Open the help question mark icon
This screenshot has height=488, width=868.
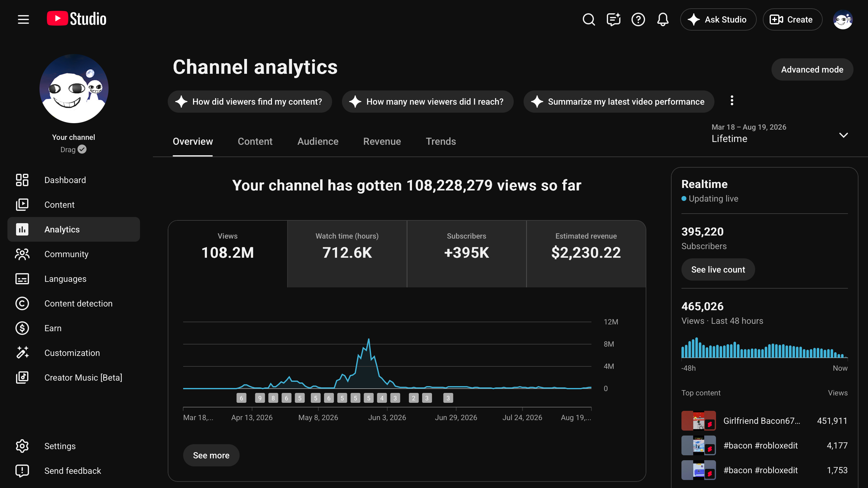[x=638, y=19]
